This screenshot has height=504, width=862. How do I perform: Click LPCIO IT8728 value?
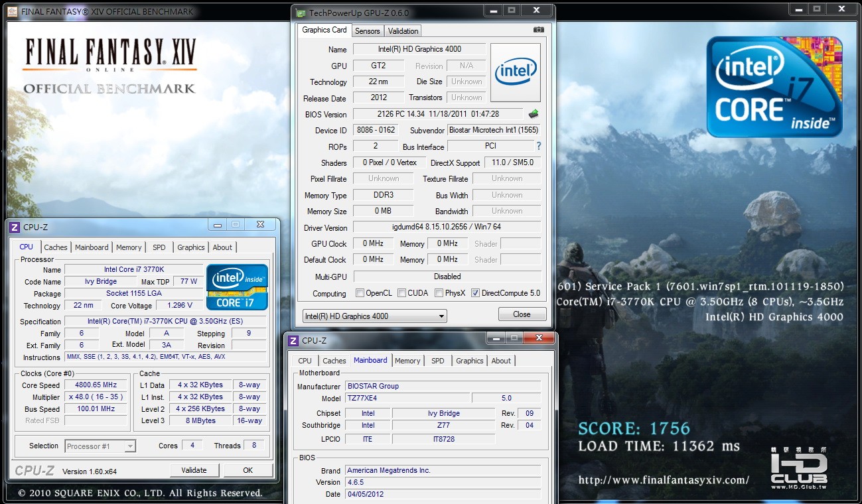443,439
